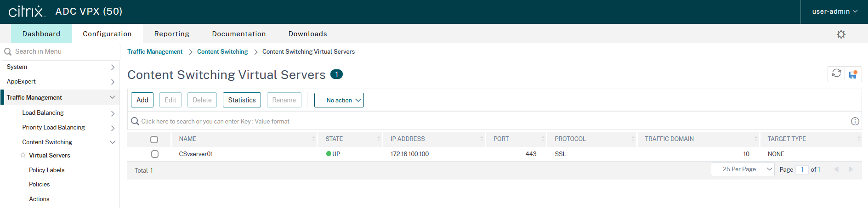Open the Traffic Management breadcrumb link
The image size is (868, 208).
[x=155, y=52]
